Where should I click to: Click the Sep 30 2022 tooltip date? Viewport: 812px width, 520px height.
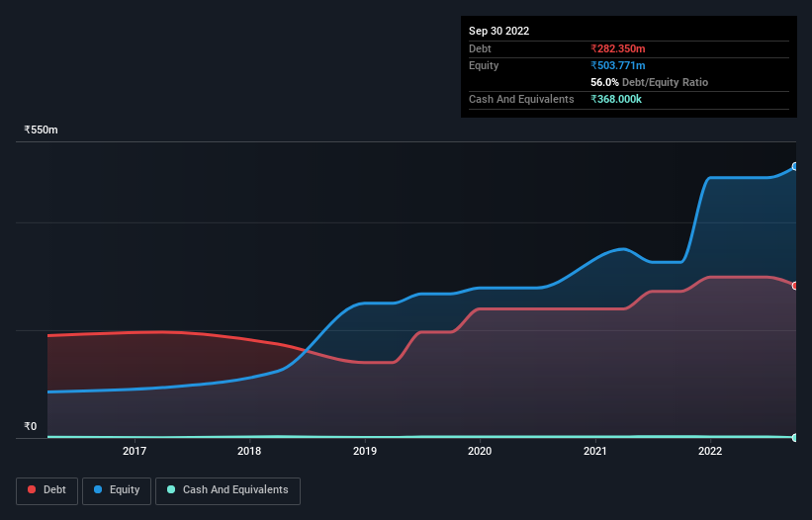point(498,31)
